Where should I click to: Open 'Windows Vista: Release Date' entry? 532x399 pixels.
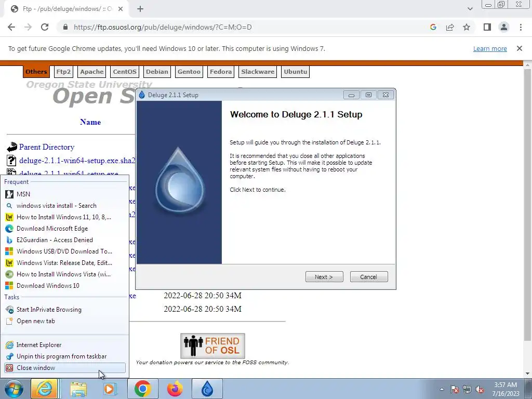point(65,262)
